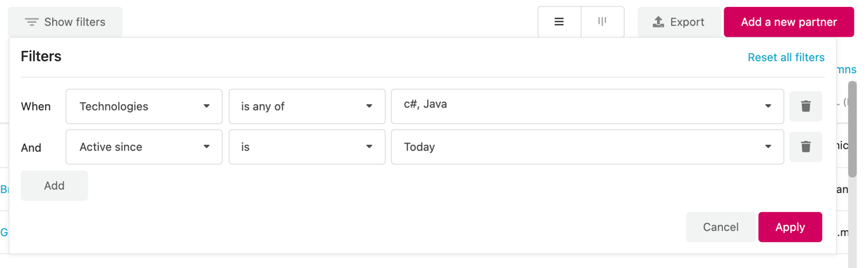Cancel the filter changes
Image resolution: width=868 pixels, height=268 pixels.
point(721,227)
